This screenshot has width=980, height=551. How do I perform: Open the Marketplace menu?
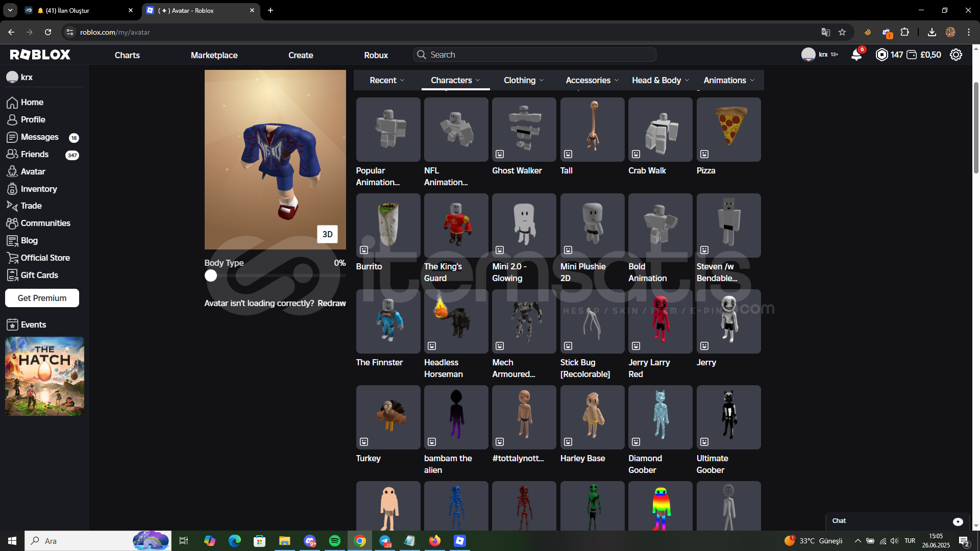point(214,55)
